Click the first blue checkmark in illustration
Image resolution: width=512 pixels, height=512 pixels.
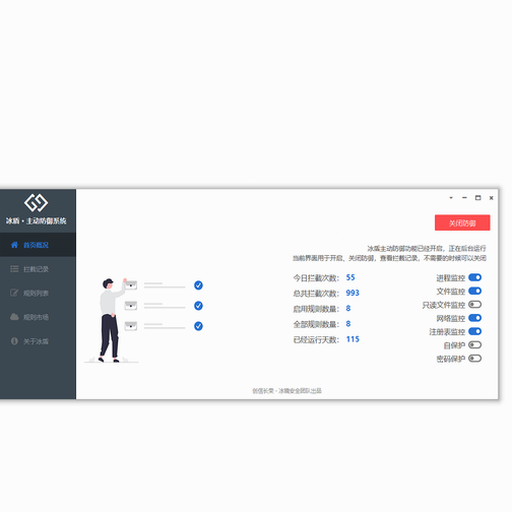198,285
